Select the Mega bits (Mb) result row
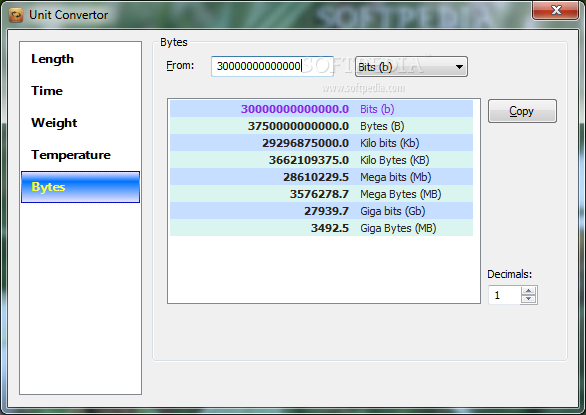586x415 pixels. (321, 177)
